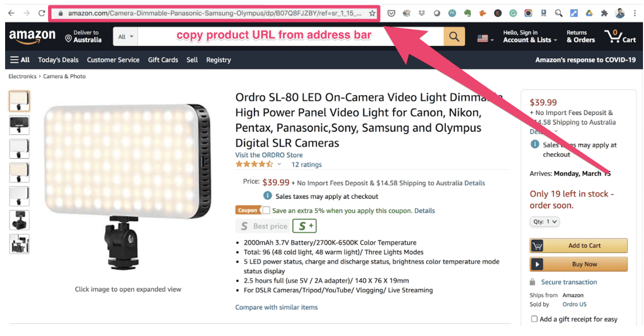
Task: Open the All hamburger menu
Action: click(20, 60)
